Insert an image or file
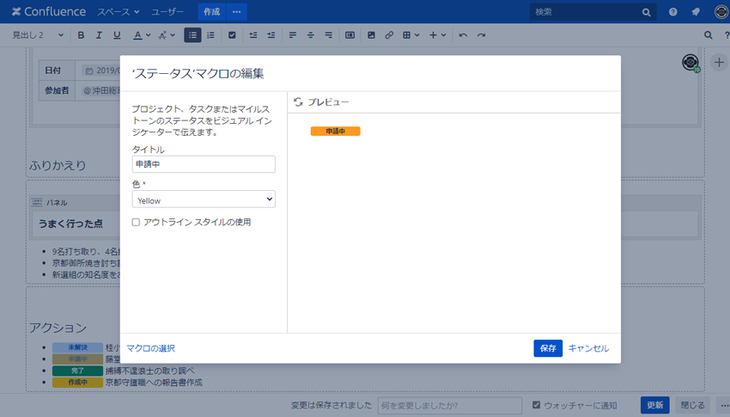730x417 pixels. [x=371, y=35]
